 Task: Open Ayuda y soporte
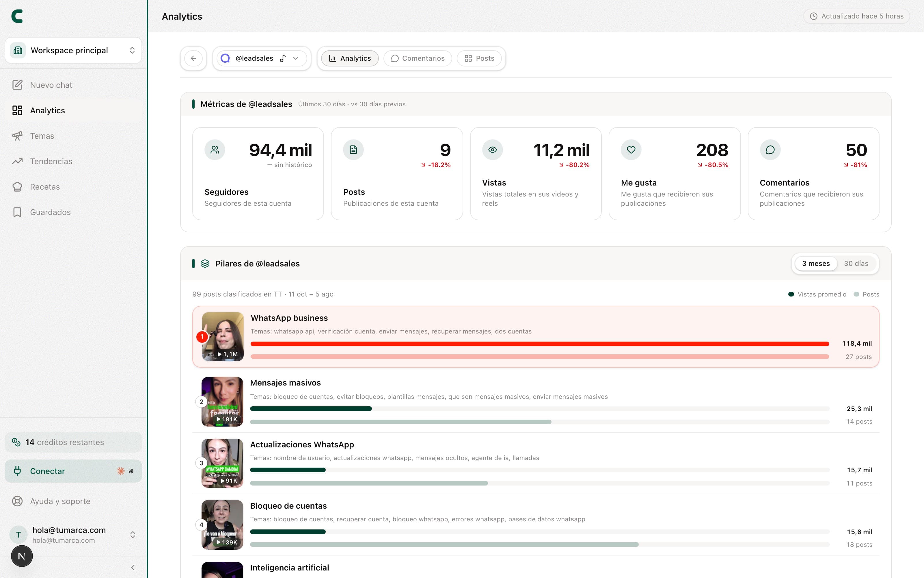coord(73,501)
